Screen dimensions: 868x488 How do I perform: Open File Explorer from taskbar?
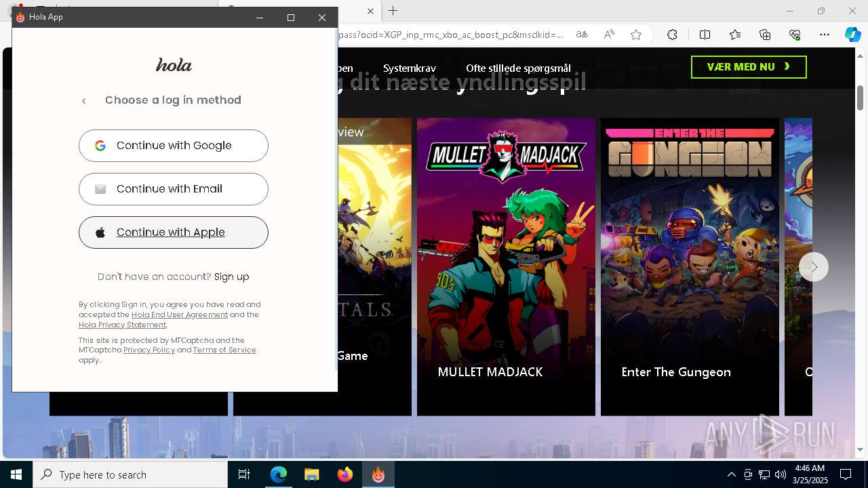(311, 474)
